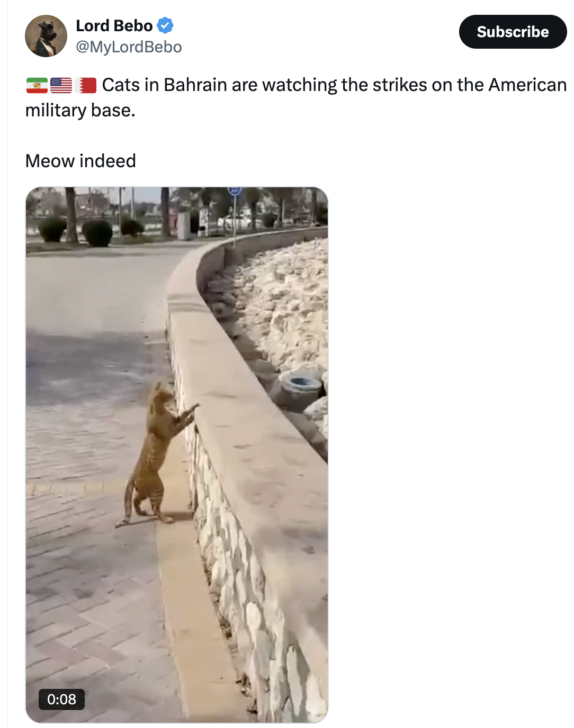Click the Iran flag emoji
This screenshot has width=574, height=728.
37,85
